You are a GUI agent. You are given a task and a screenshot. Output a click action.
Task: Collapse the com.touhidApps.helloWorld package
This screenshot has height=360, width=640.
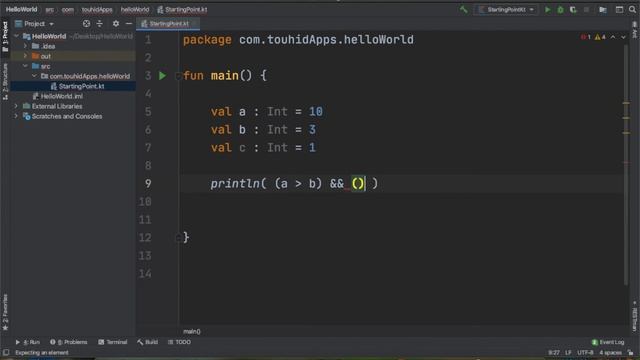coord(34,76)
